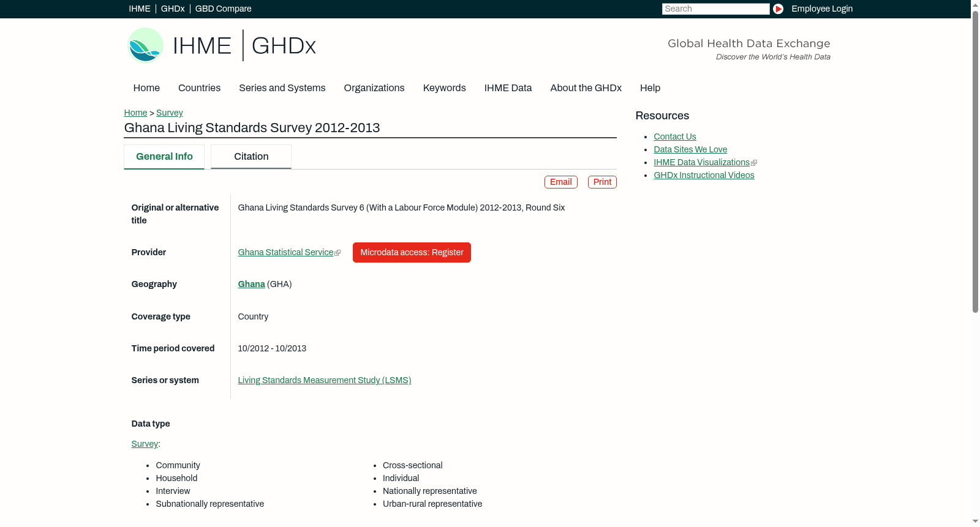Click the vertical page scrollbar thumb

tap(975, 162)
